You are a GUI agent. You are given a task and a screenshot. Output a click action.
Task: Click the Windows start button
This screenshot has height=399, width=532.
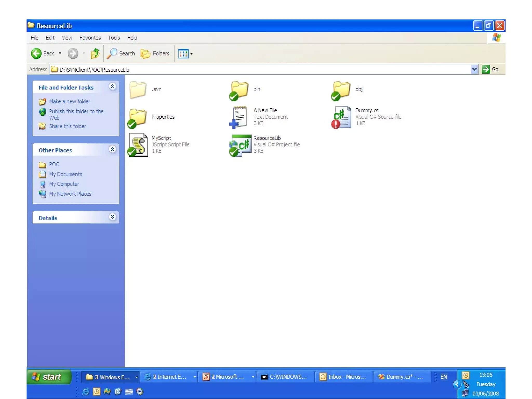[x=49, y=377]
